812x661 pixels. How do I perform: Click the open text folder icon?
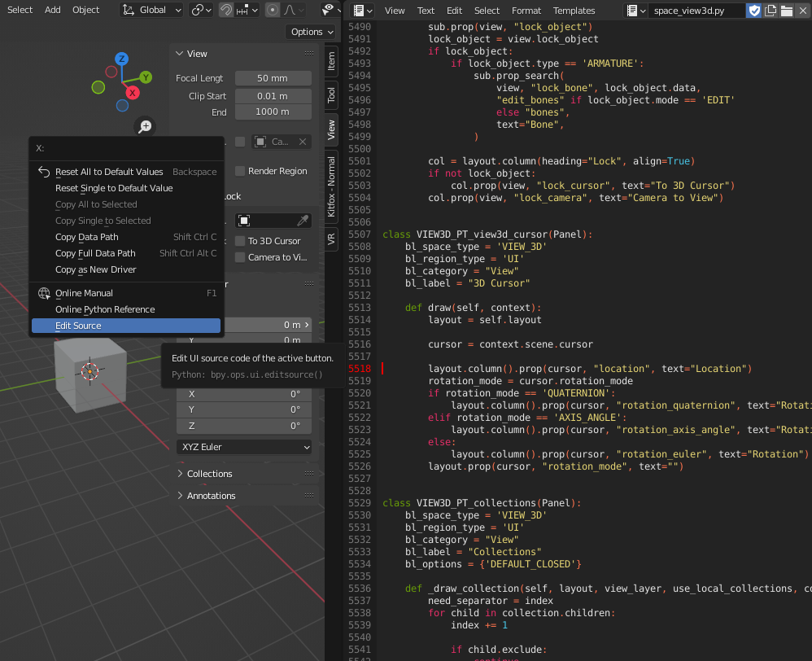tap(787, 11)
